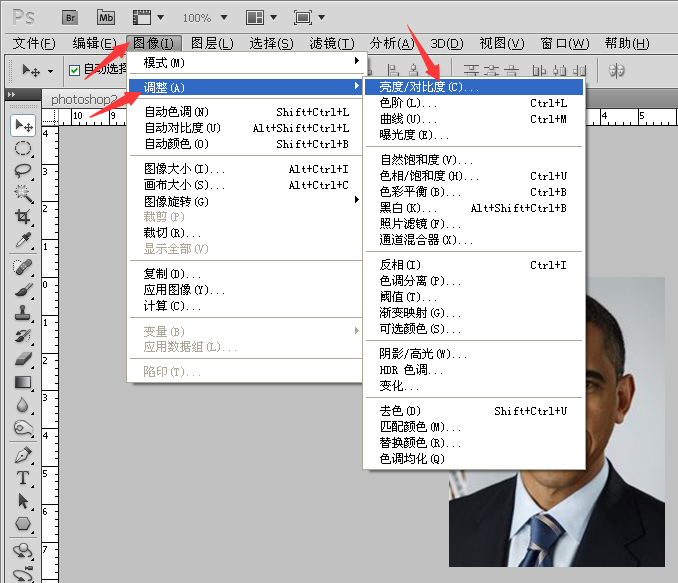Screen dimensions: 678x583
Task: Choose 色阶(L) Levels adjustment
Action: (474, 103)
